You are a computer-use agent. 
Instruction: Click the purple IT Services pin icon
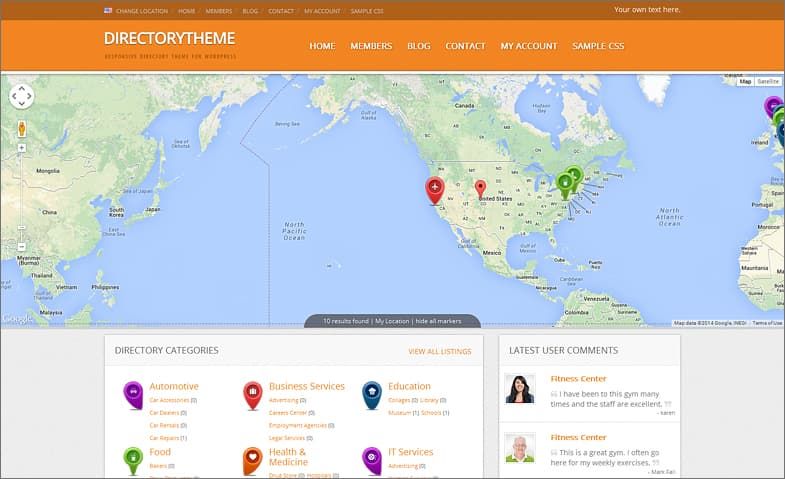[x=371, y=460]
